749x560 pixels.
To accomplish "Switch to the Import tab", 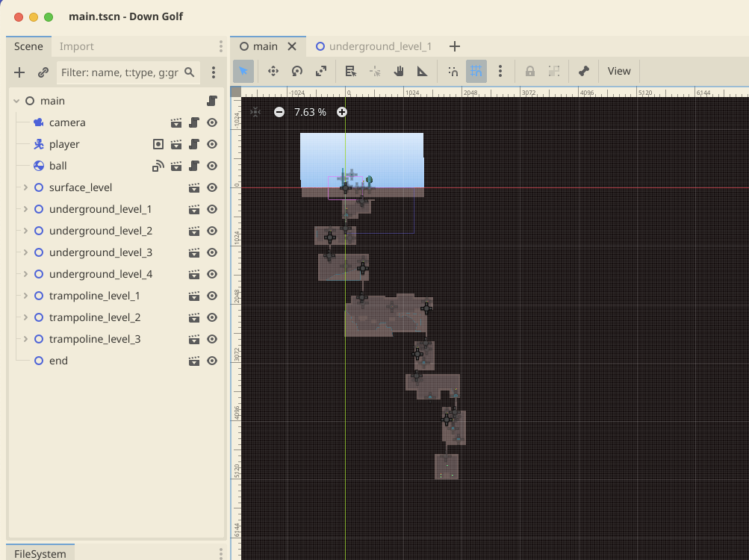I will pyautogui.click(x=76, y=46).
